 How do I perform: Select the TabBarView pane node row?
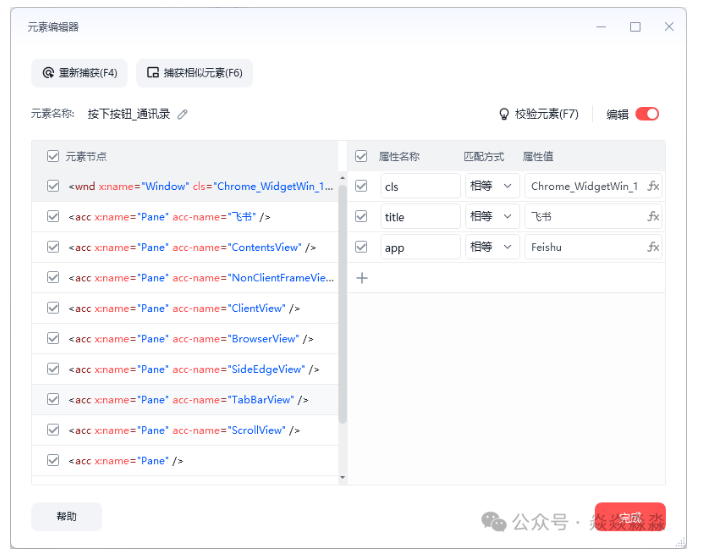pyautogui.click(x=185, y=400)
